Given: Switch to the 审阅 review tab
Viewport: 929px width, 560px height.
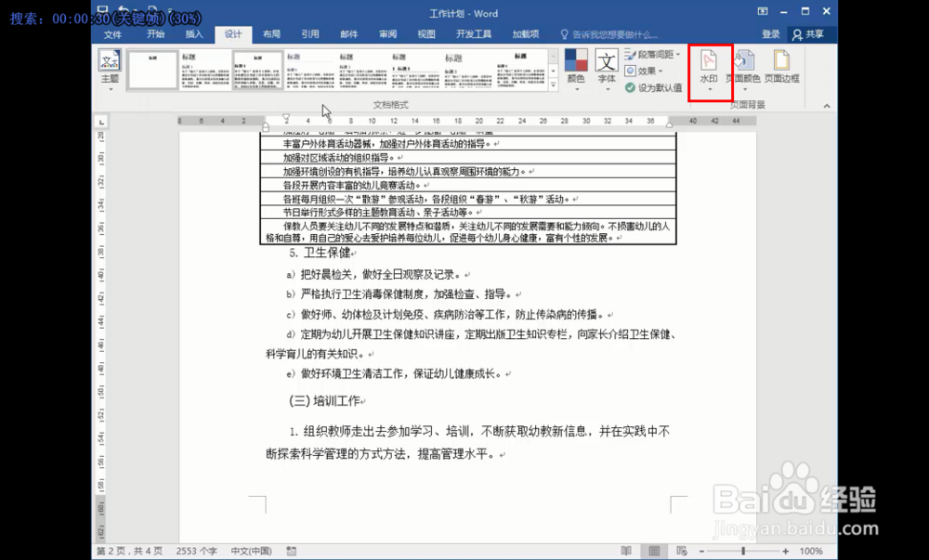Looking at the screenshot, I should coord(387,34).
